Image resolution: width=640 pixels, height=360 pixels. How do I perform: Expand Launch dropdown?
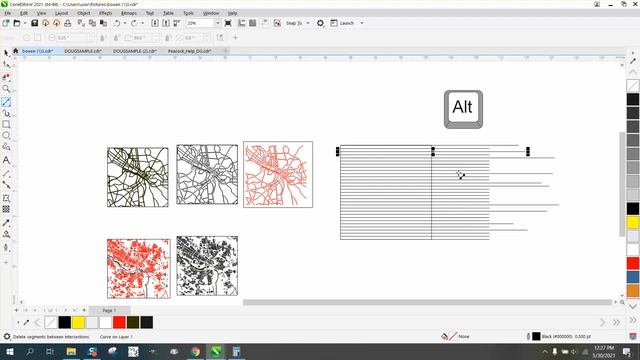[362, 23]
